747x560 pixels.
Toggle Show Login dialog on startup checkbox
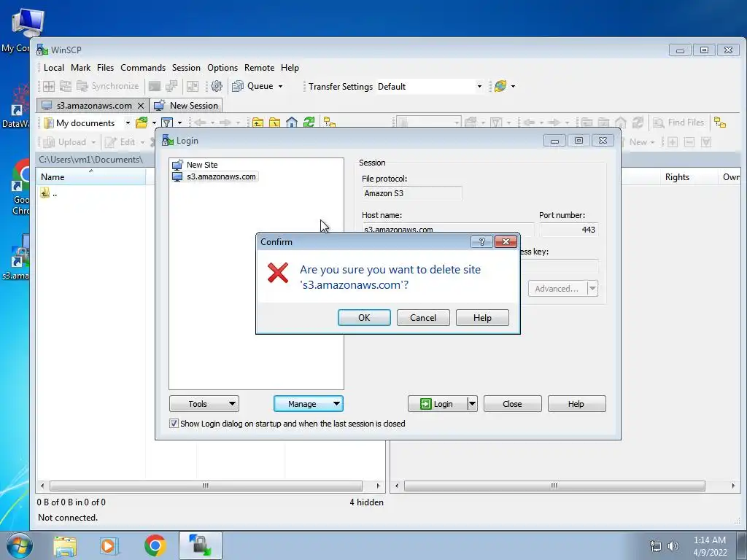(174, 424)
